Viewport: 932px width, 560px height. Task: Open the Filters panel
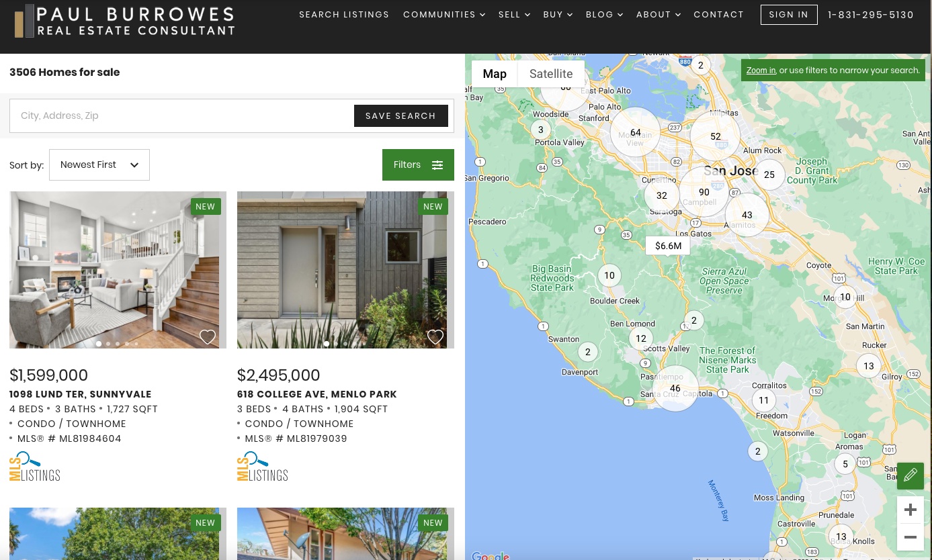point(418,165)
